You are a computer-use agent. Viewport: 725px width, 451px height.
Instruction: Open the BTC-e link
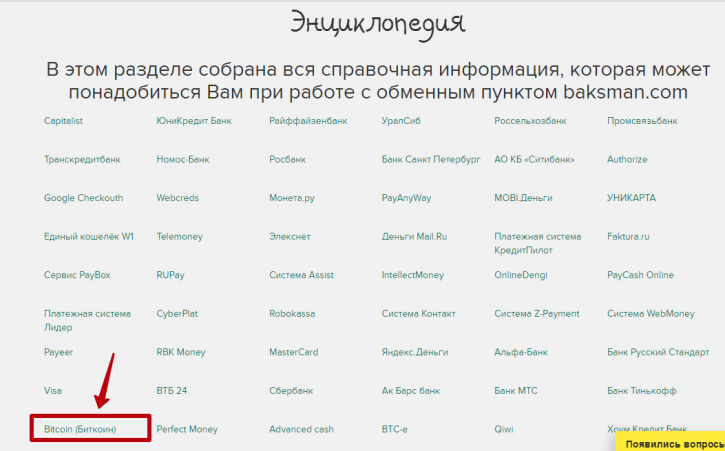[x=394, y=429]
